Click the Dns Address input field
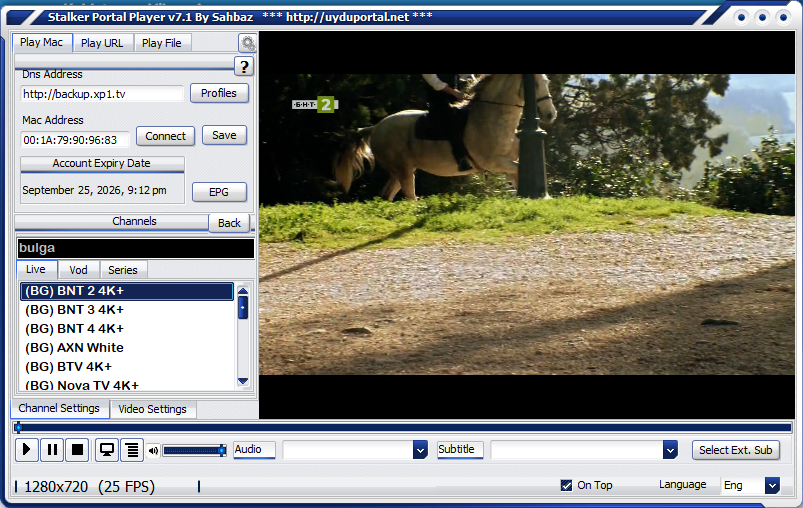Screen dimensions: 803x508 point(102,94)
